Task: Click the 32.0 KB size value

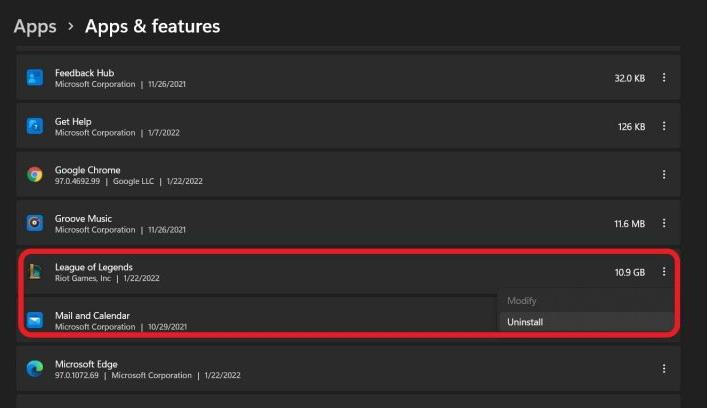Action: click(629, 78)
